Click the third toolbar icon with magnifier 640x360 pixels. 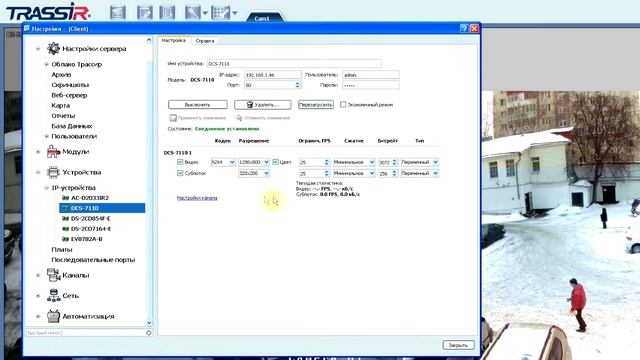point(167,12)
